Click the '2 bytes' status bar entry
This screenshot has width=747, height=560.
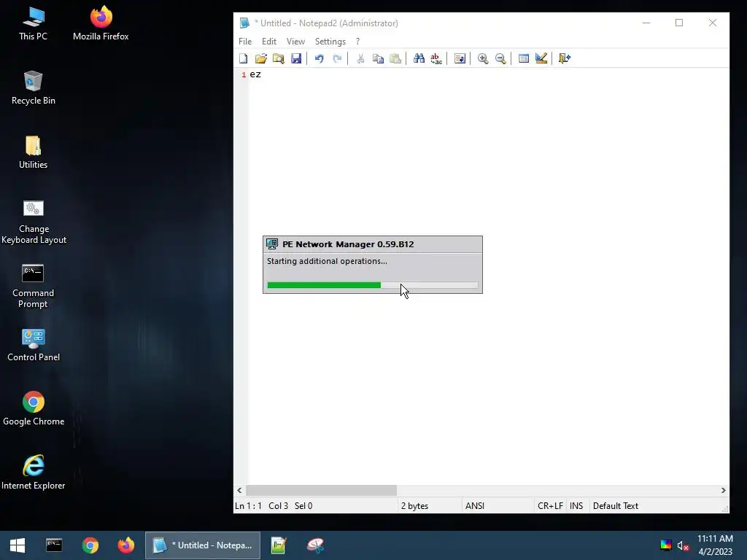(414, 506)
